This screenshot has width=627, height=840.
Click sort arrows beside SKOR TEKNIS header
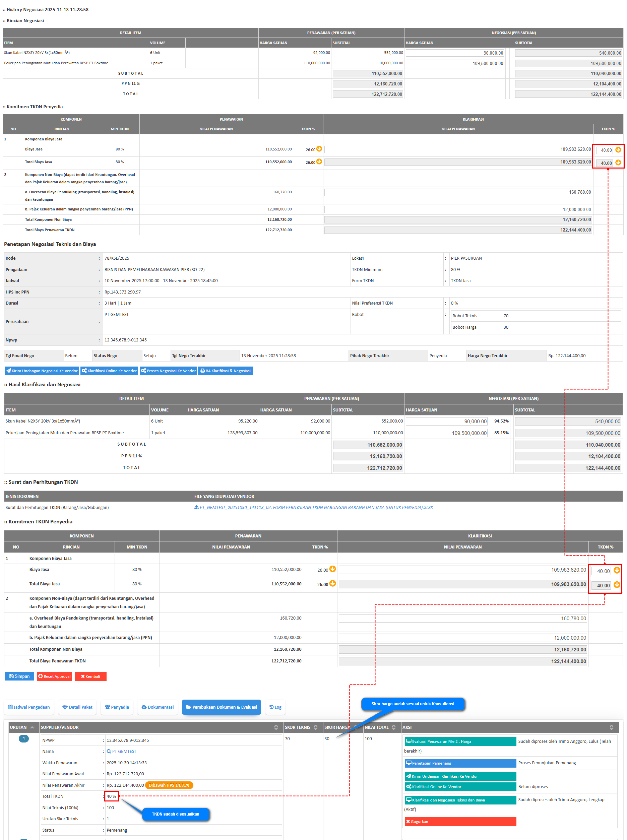pyautogui.click(x=315, y=727)
